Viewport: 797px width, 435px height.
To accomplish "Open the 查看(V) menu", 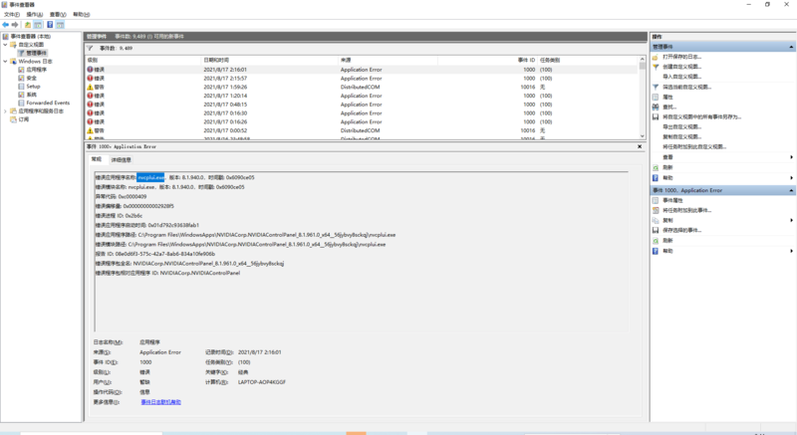I will pyautogui.click(x=60, y=15).
